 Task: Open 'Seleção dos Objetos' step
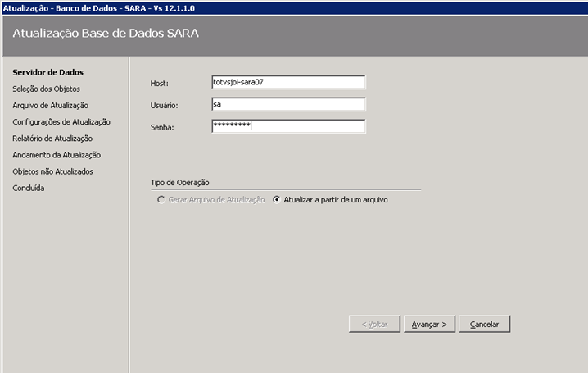click(x=46, y=89)
